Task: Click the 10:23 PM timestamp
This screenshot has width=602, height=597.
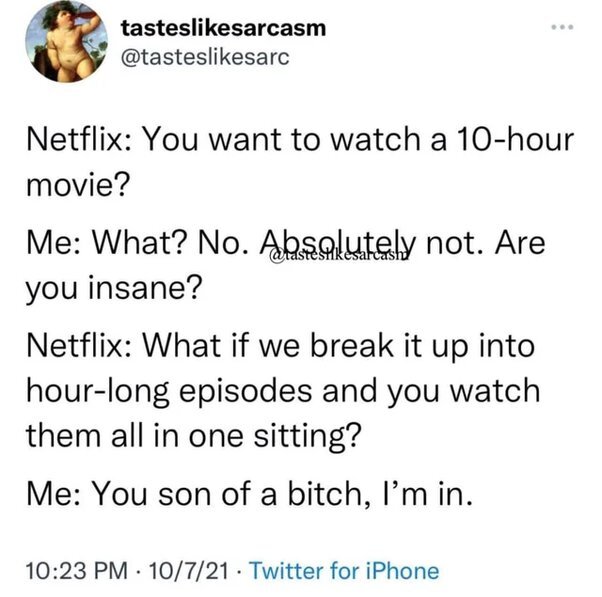Action: pyautogui.click(x=77, y=571)
